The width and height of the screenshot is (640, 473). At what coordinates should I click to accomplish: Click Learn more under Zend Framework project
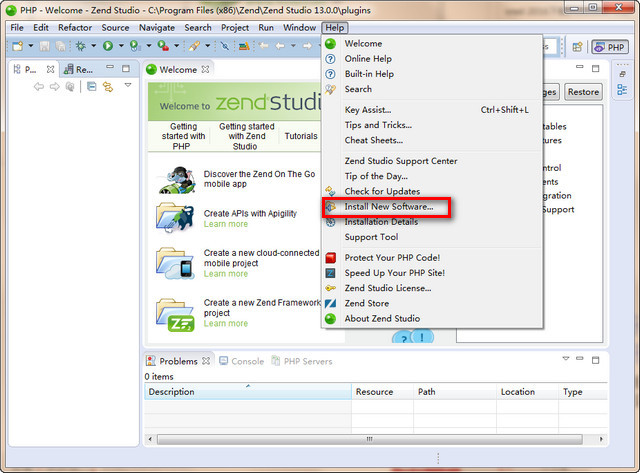(x=226, y=324)
